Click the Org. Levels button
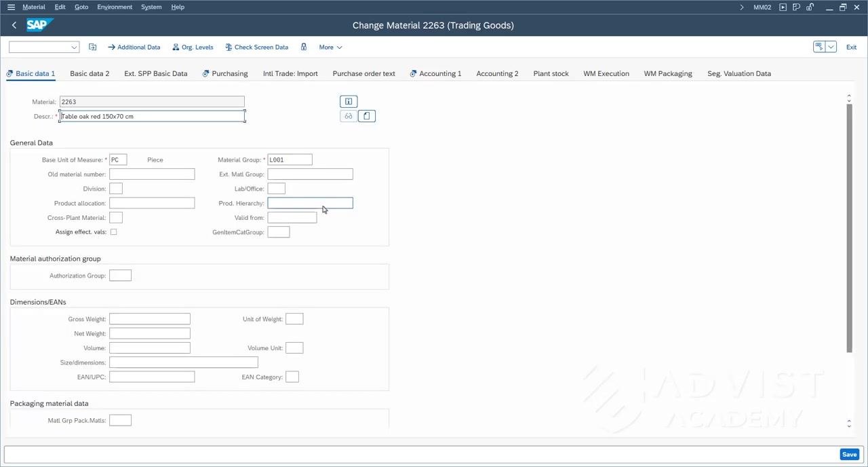 [193, 47]
